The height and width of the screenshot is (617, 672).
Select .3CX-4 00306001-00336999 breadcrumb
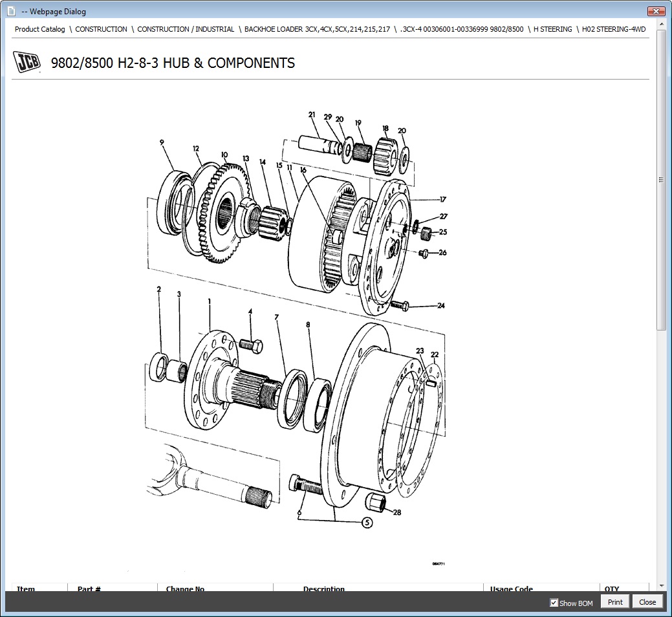[462, 29]
